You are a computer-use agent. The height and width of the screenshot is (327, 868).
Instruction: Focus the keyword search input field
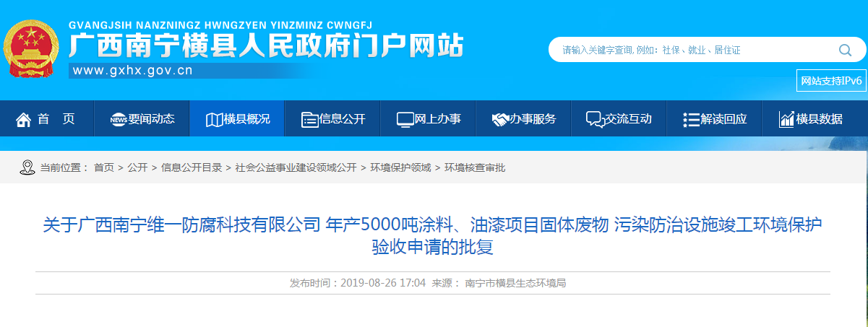coord(694,50)
